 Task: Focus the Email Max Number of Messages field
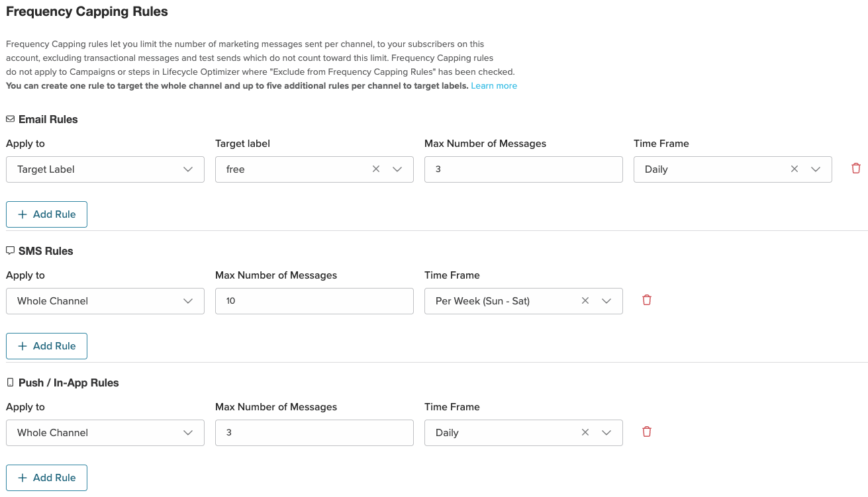523,169
